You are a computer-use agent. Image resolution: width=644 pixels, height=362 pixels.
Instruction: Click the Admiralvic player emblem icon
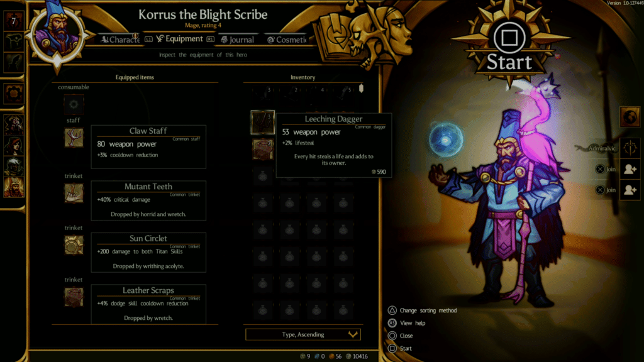point(630,148)
